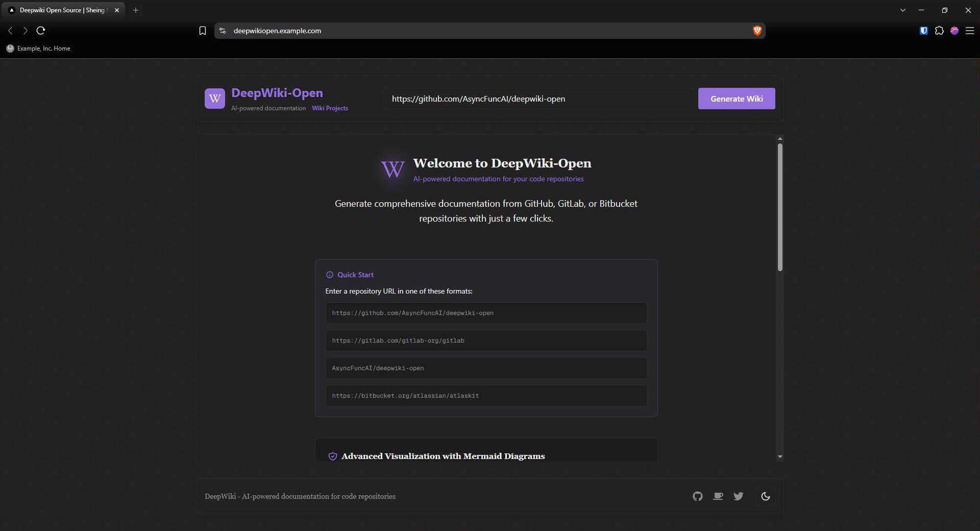Close the Deepwiki Open Source tab
This screenshot has width=980, height=531.
pyautogui.click(x=116, y=10)
